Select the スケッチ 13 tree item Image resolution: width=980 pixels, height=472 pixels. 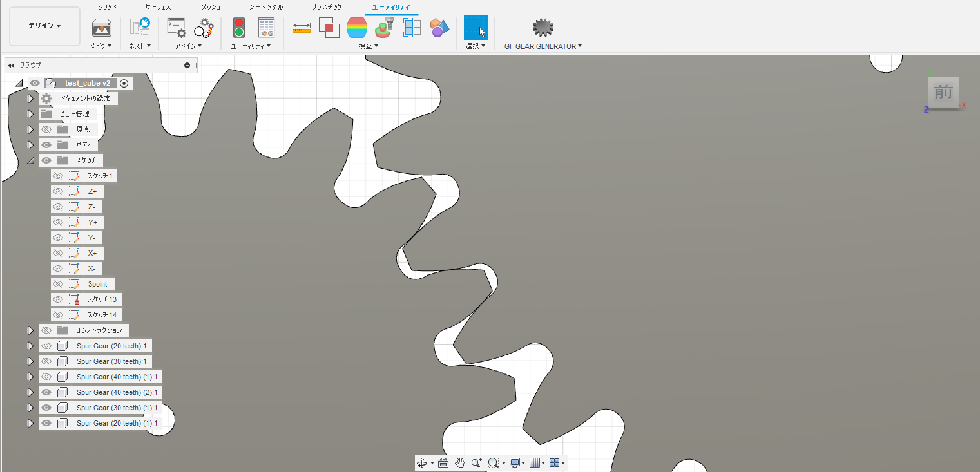102,299
